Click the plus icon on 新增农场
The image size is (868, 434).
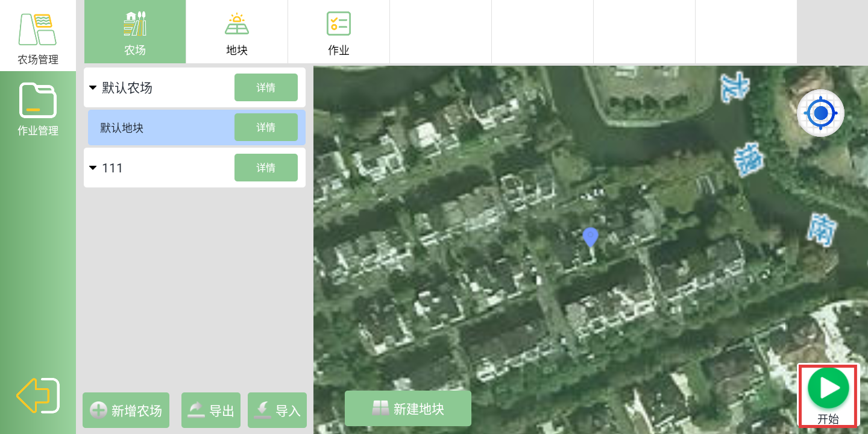(98, 410)
